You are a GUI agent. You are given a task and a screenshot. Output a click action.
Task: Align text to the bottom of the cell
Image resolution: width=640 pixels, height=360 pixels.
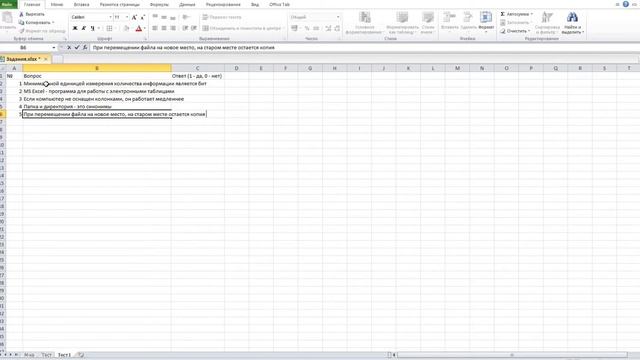point(173,17)
